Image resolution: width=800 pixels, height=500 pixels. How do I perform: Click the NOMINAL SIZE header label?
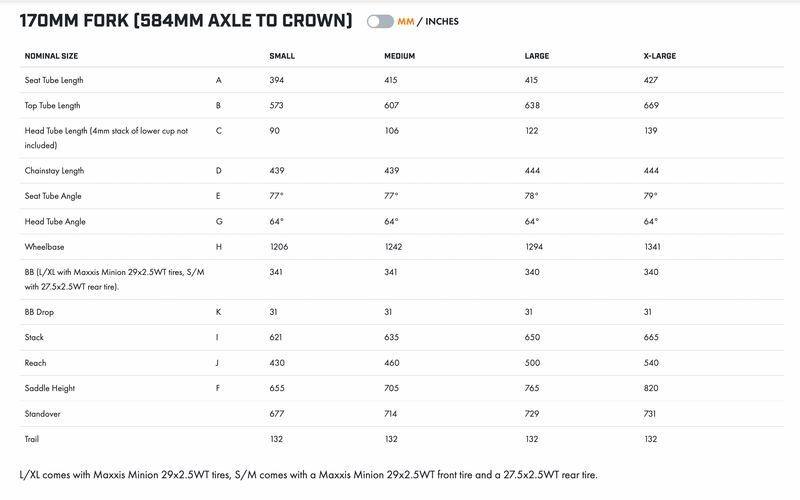point(51,56)
